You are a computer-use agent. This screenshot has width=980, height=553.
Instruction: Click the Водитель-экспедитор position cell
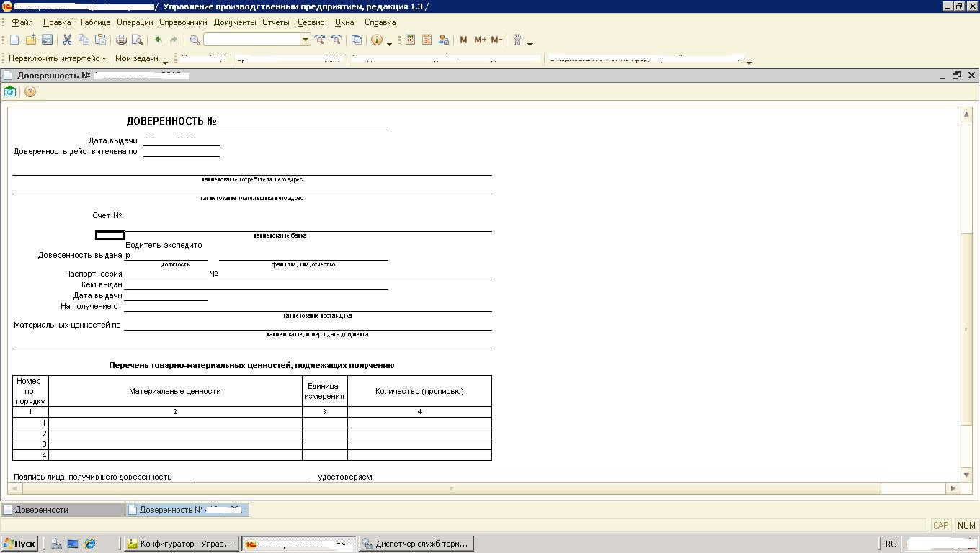(166, 250)
